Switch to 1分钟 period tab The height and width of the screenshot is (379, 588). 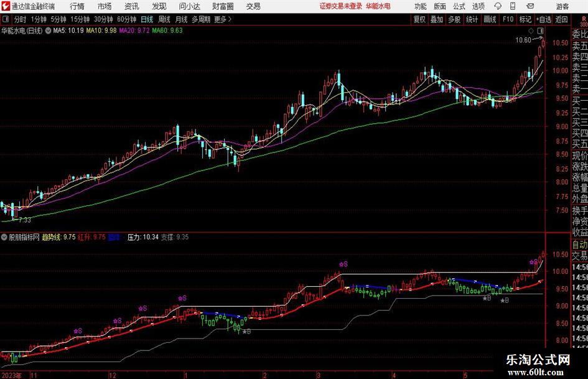pyautogui.click(x=39, y=19)
